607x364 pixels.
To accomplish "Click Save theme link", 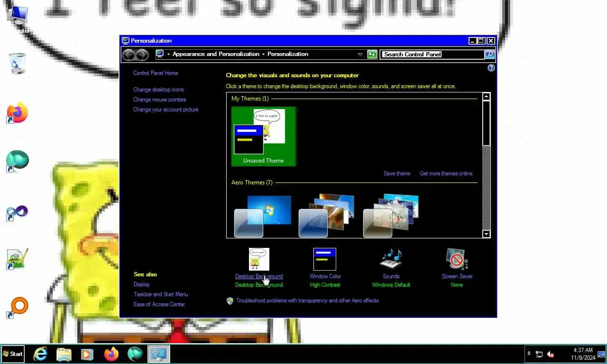I will 397,173.
